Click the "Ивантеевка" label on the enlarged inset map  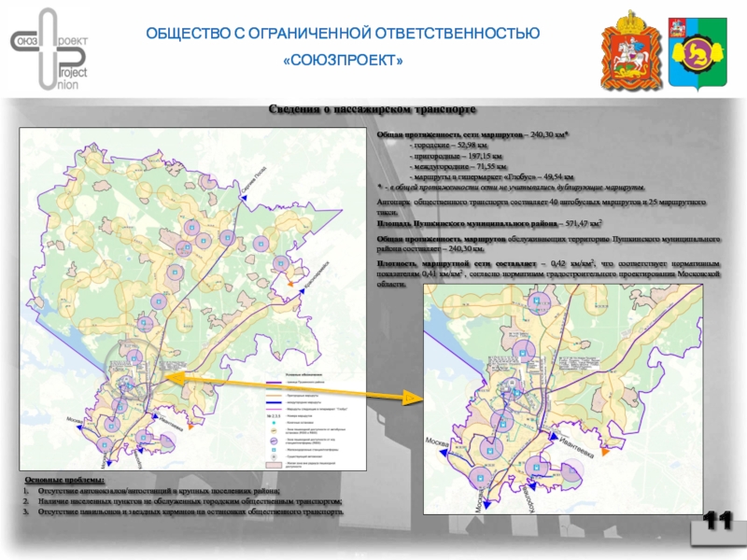click(x=576, y=448)
